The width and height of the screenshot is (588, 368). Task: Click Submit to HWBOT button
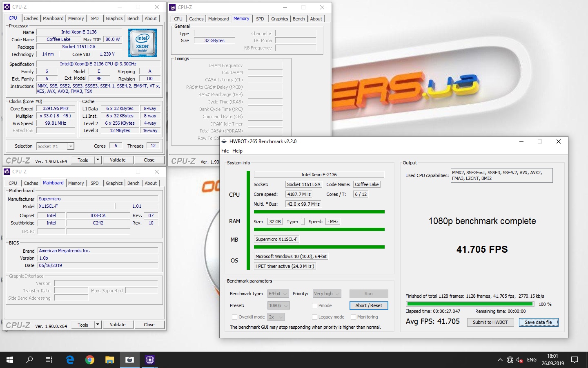coord(490,322)
